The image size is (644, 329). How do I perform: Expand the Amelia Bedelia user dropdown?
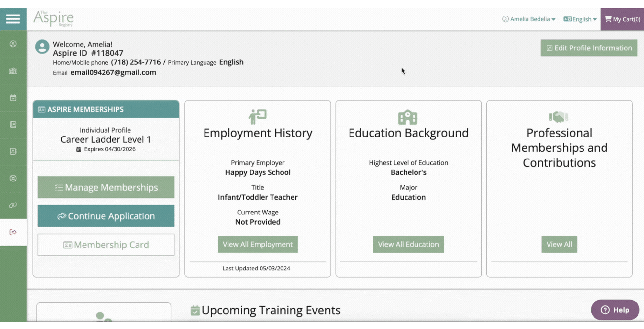[x=529, y=19]
